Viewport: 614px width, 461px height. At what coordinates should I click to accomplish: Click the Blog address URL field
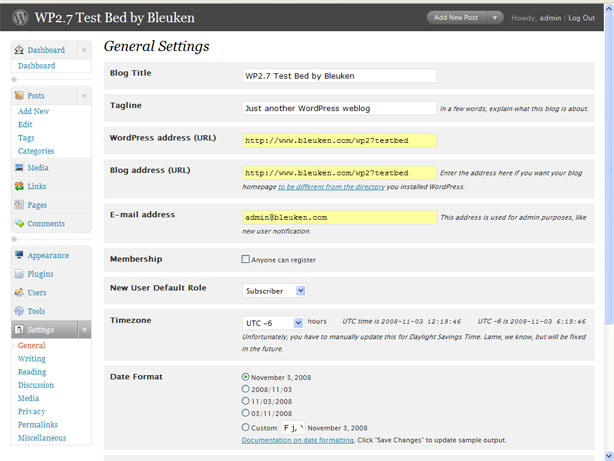click(339, 173)
